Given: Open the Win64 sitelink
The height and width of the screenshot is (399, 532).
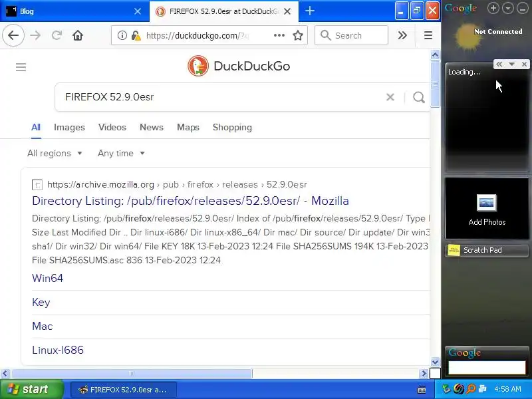Looking at the screenshot, I should (x=47, y=278).
